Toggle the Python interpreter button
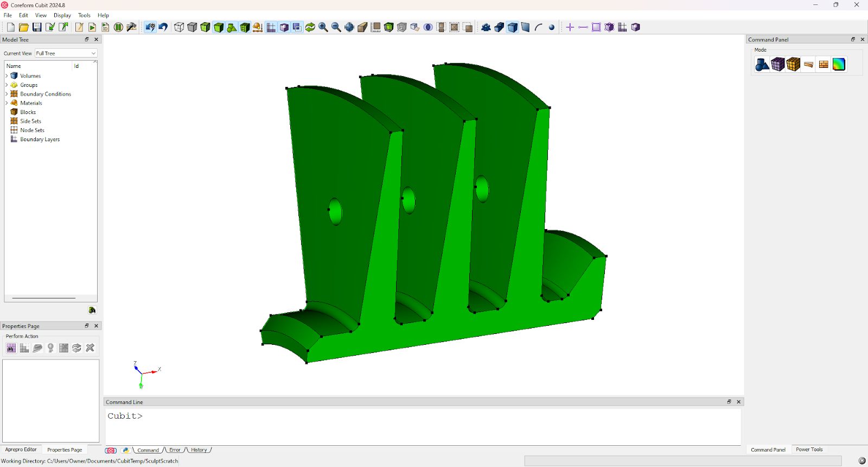This screenshot has width=868, height=467. click(x=125, y=450)
